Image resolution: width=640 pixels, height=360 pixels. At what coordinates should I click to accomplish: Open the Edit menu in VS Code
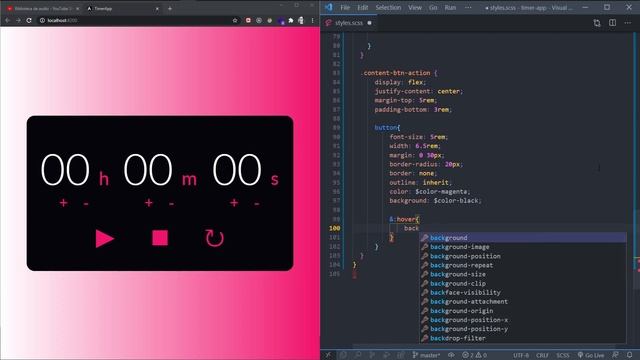click(362, 8)
